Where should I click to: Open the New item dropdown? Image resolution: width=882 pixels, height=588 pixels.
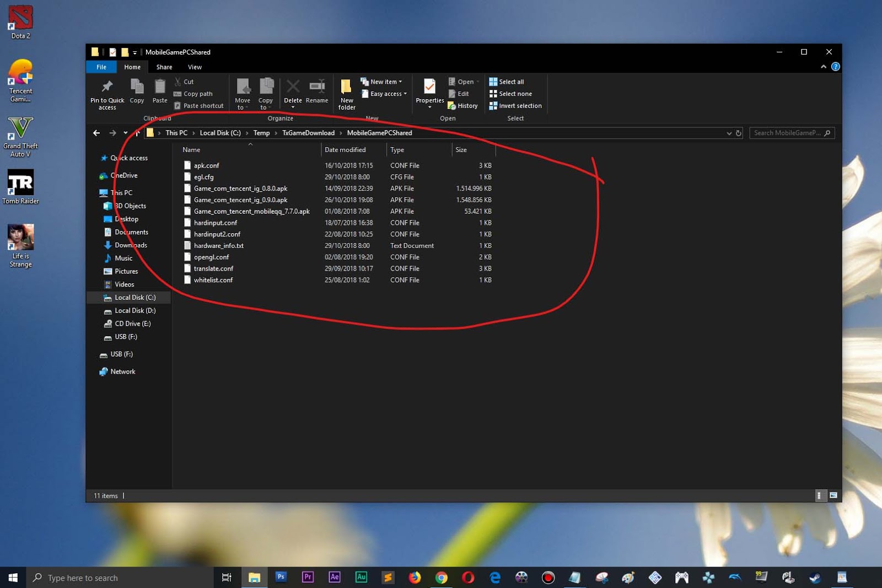(x=381, y=82)
